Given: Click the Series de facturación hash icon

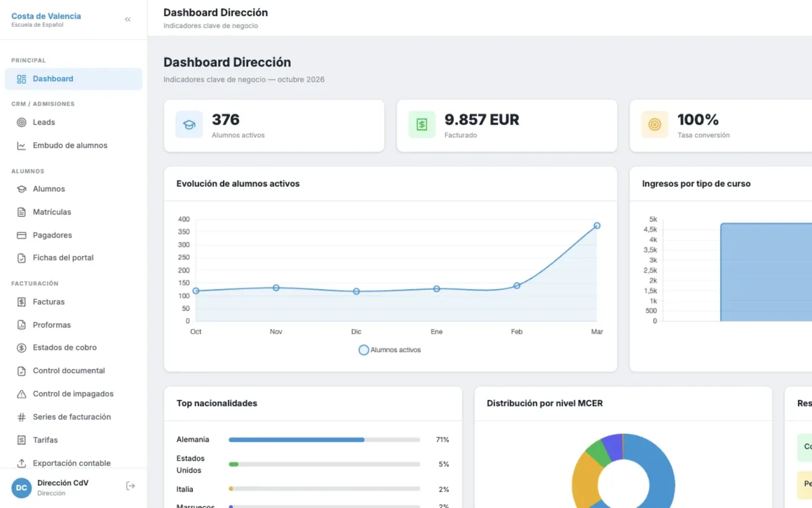Looking at the screenshot, I should (x=21, y=417).
